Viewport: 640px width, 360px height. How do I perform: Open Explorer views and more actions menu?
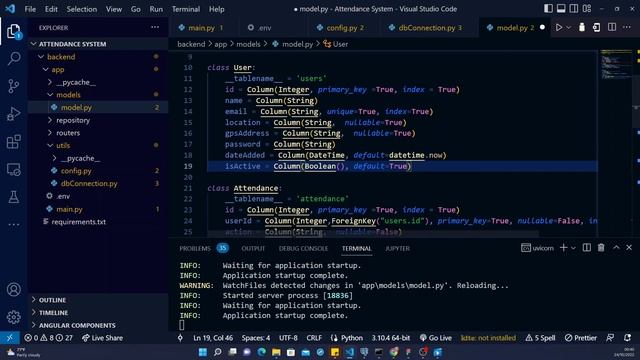[x=155, y=27]
